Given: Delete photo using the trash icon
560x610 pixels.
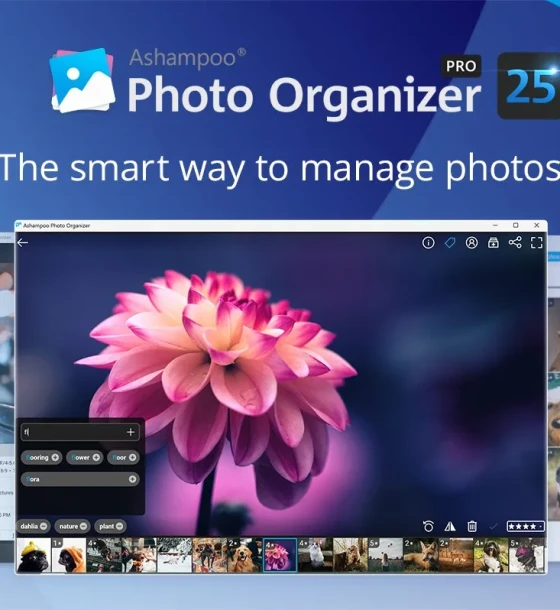Looking at the screenshot, I should [472, 526].
